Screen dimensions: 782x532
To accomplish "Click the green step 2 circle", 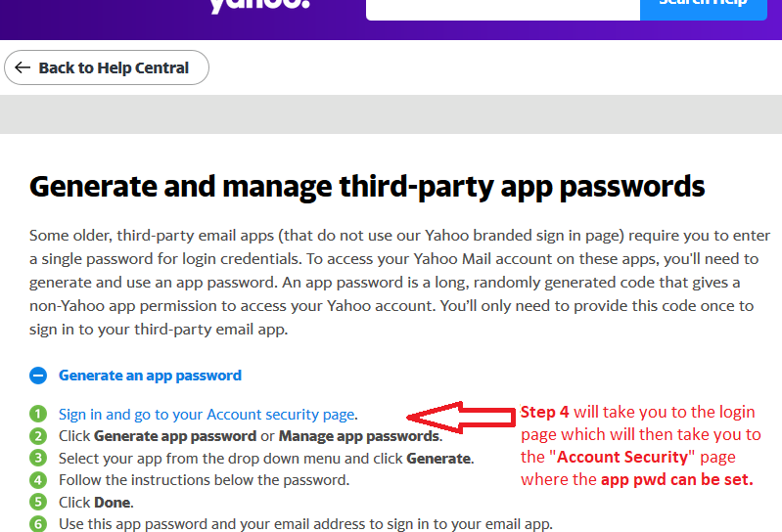I will pos(38,436).
